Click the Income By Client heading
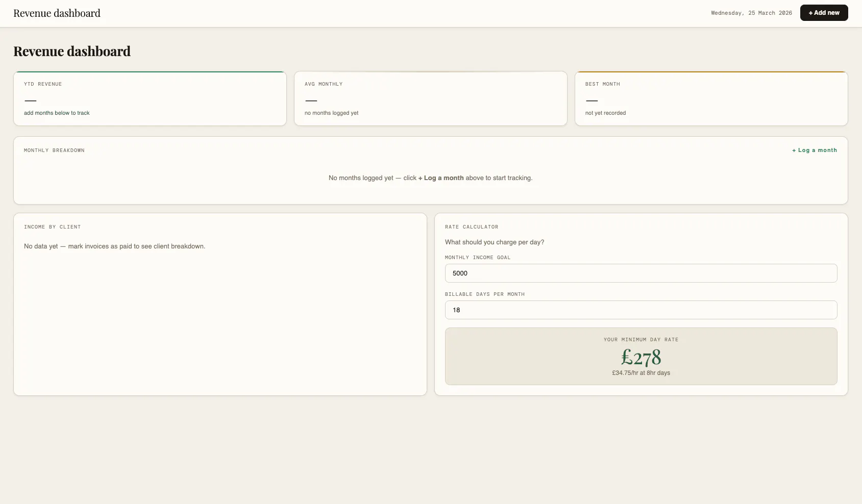The image size is (862, 504). tap(52, 226)
